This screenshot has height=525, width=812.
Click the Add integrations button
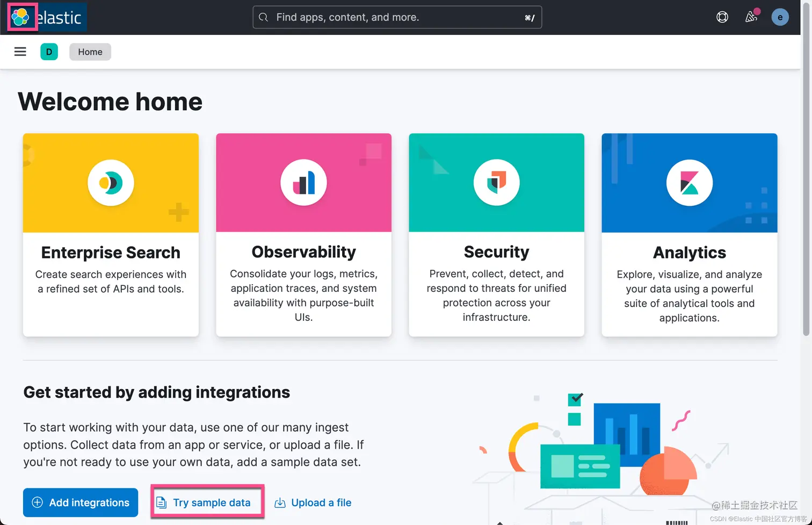pyautogui.click(x=81, y=502)
